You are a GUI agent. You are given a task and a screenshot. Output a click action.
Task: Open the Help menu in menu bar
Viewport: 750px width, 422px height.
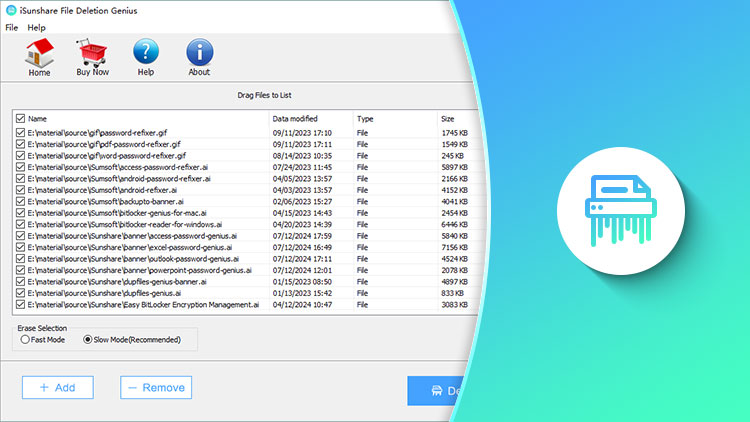36,27
